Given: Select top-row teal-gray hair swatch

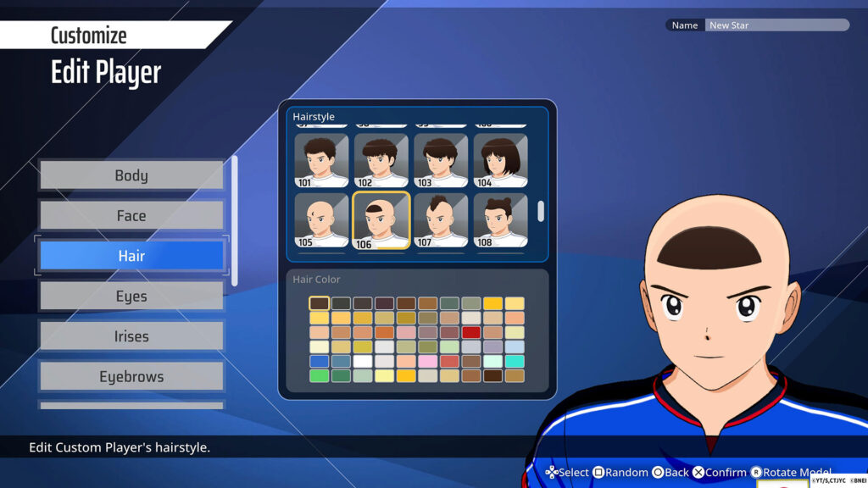Looking at the screenshot, I should tap(449, 303).
